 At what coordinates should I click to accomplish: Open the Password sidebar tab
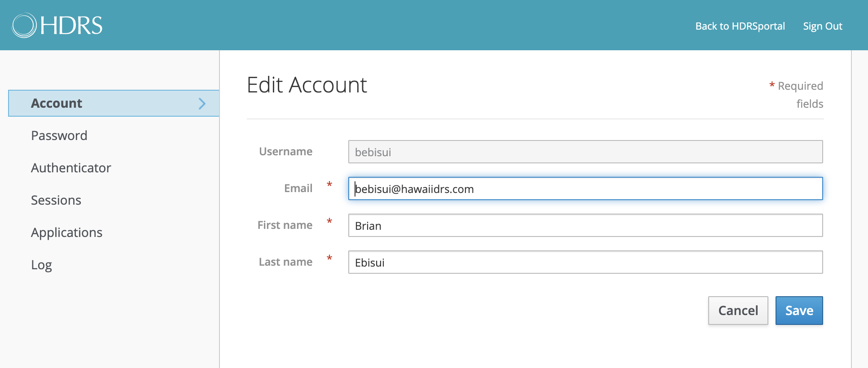[x=59, y=136]
